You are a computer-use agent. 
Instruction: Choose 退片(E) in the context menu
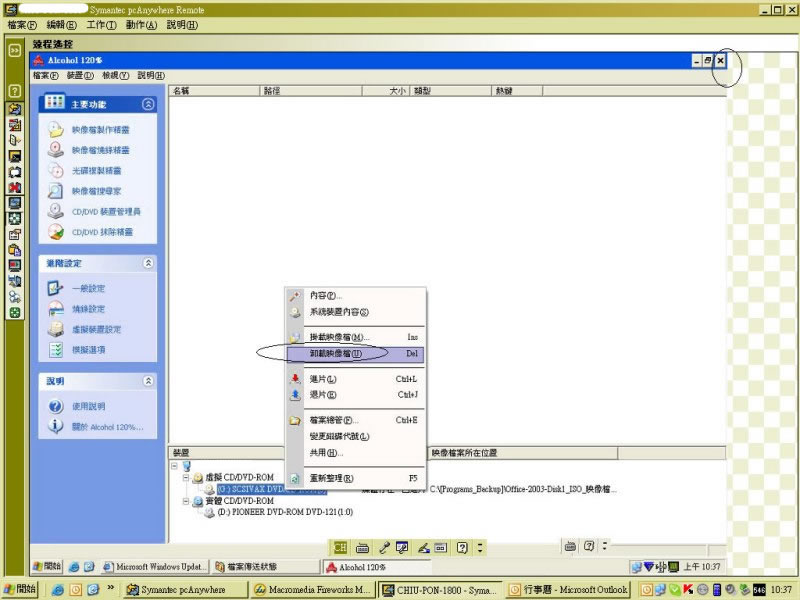[x=356, y=395]
